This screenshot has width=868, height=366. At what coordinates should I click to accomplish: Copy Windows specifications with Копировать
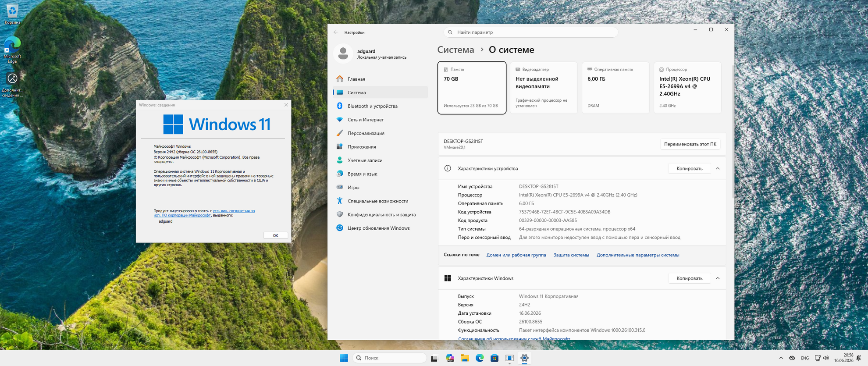click(x=689, y=278)
